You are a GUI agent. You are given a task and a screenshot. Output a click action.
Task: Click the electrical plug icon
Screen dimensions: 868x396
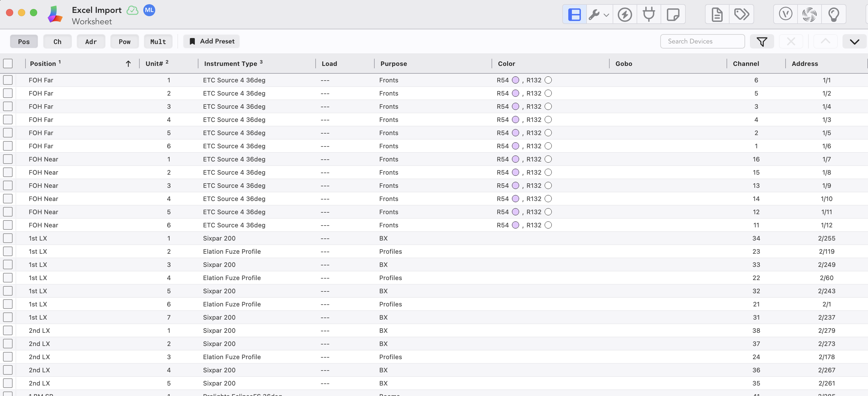648,14
